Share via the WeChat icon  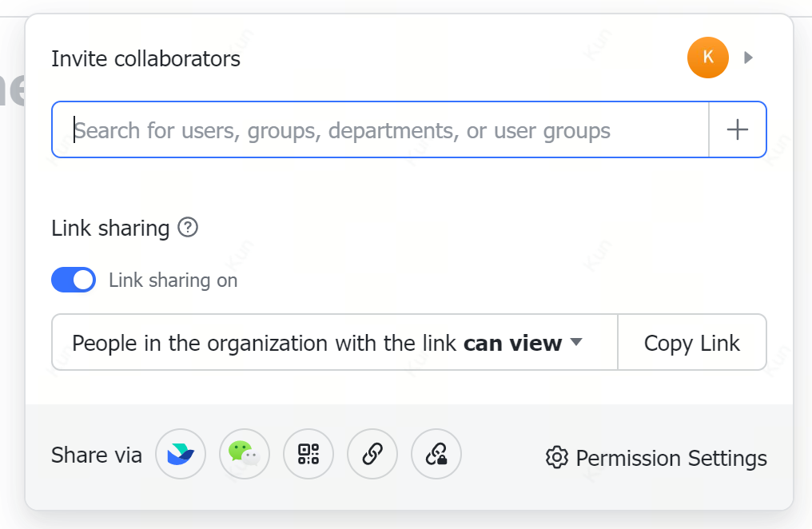(x=245, y=455)
